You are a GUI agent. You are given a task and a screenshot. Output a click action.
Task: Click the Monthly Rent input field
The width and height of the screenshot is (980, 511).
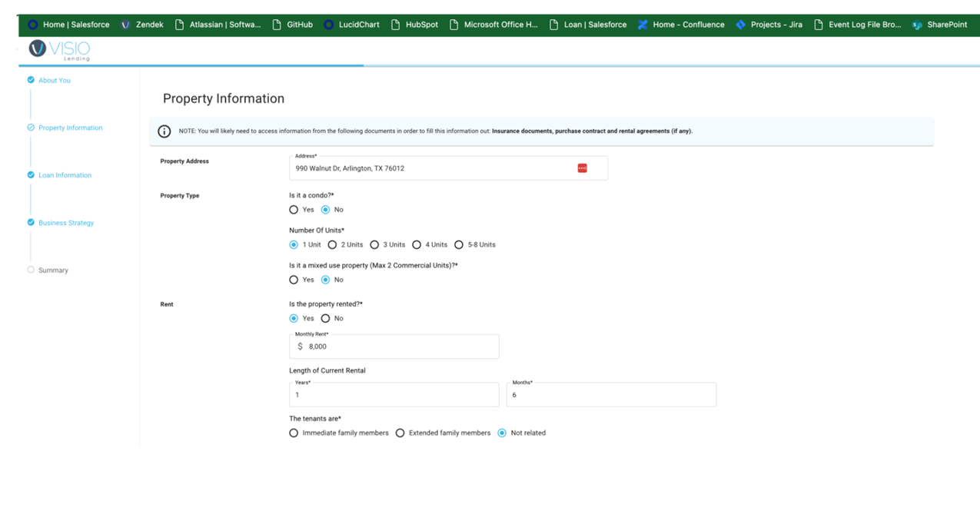[394, 347]
